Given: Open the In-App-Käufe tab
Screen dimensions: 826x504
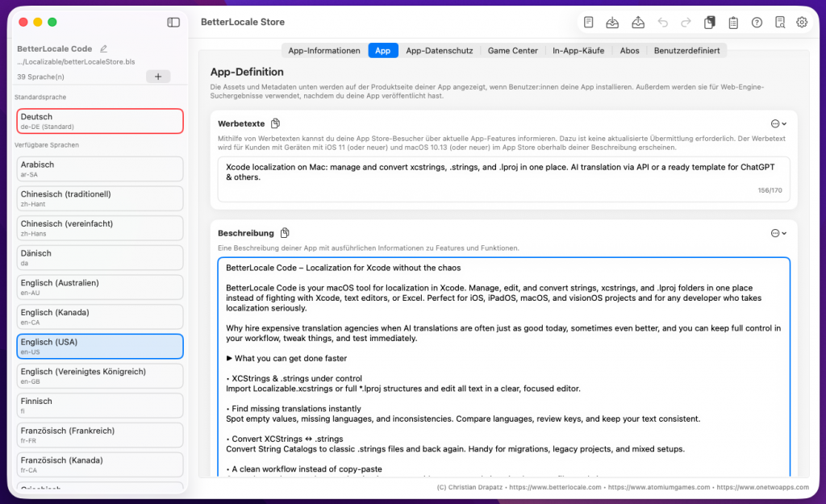Looking at the screenshot, I should click(x=578, y=51).
